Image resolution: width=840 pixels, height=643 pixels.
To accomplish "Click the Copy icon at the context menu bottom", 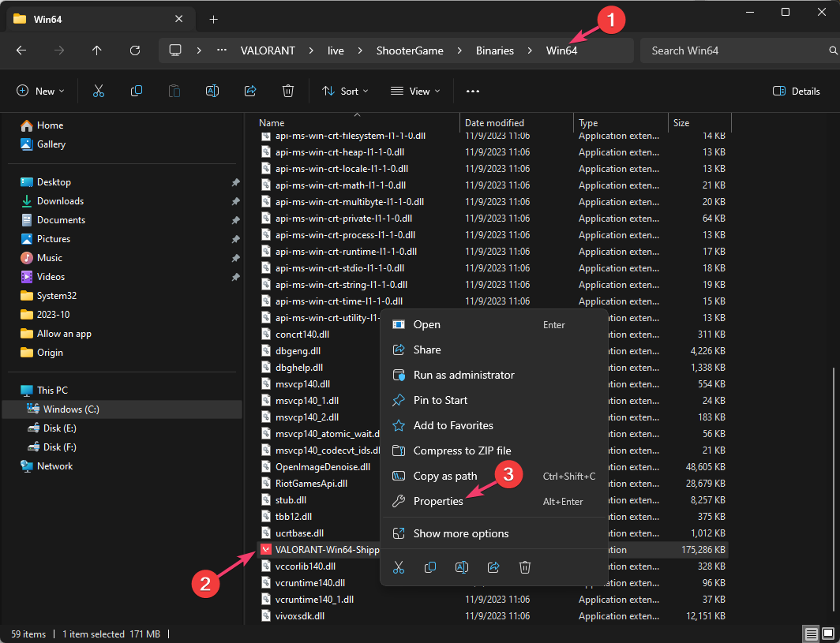I will pyautogui.click(x=430, y=566).
